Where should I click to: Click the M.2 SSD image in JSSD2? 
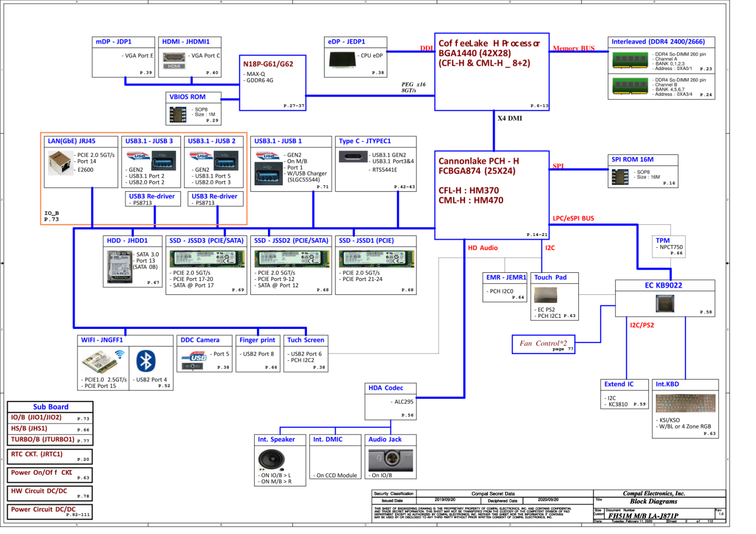coord(292,258)
